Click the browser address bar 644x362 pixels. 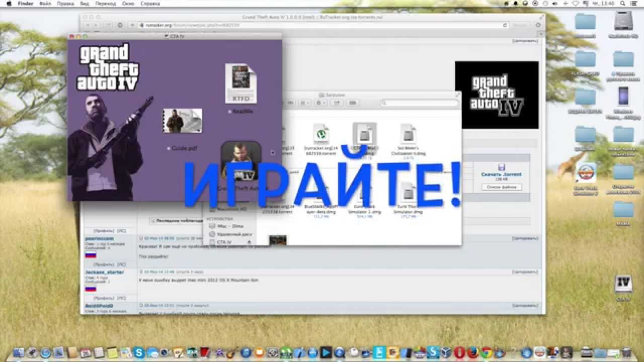(x=323, y=25)
